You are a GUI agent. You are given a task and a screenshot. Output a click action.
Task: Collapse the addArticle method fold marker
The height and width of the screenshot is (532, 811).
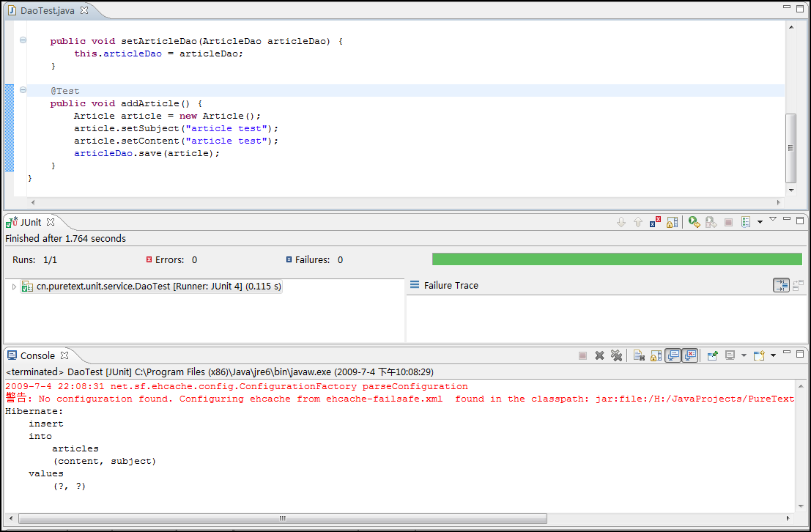click(23, 90)
